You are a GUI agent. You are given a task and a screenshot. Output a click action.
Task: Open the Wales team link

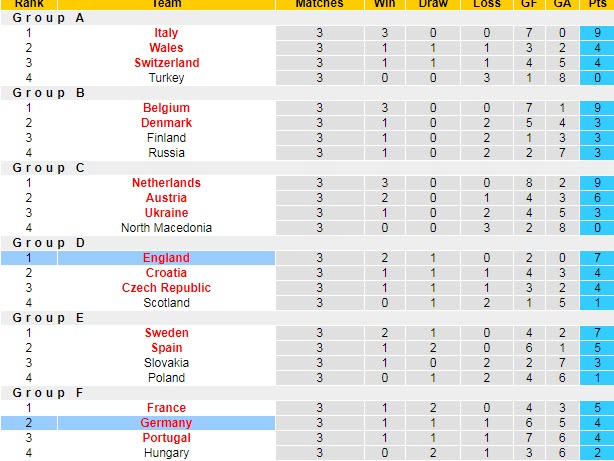(x=166, y=48)
